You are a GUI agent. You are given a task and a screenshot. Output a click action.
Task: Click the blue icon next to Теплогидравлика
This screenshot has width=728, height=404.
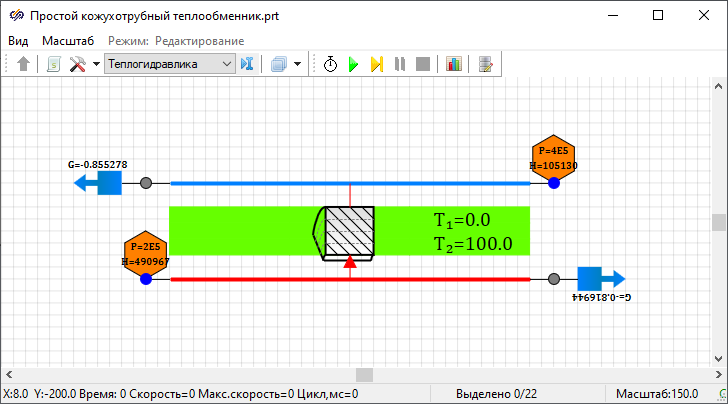pos(248,64)
